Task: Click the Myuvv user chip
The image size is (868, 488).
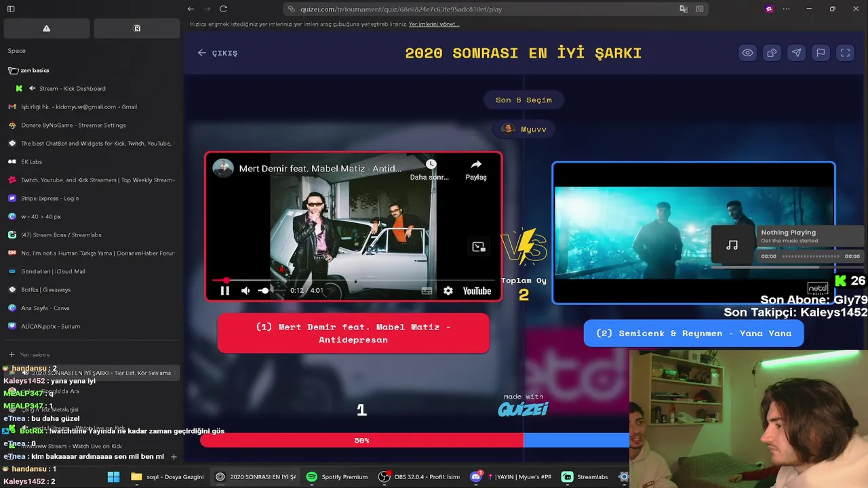Action: coord(524,129)
